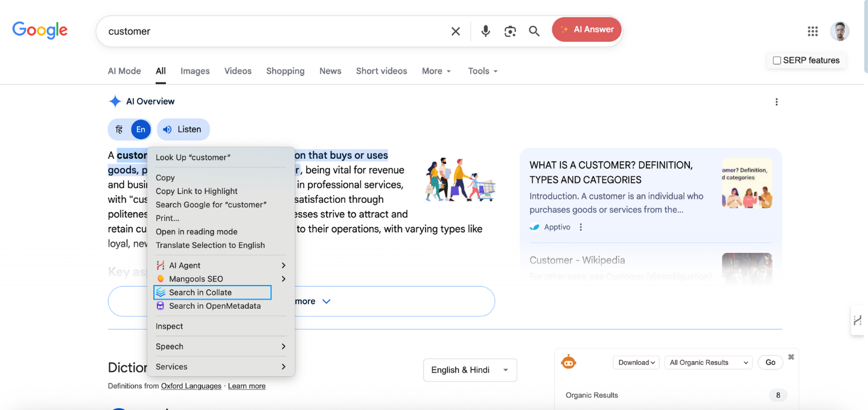
Task: Open the Oxford Languages link
Action: coord(191,386)
